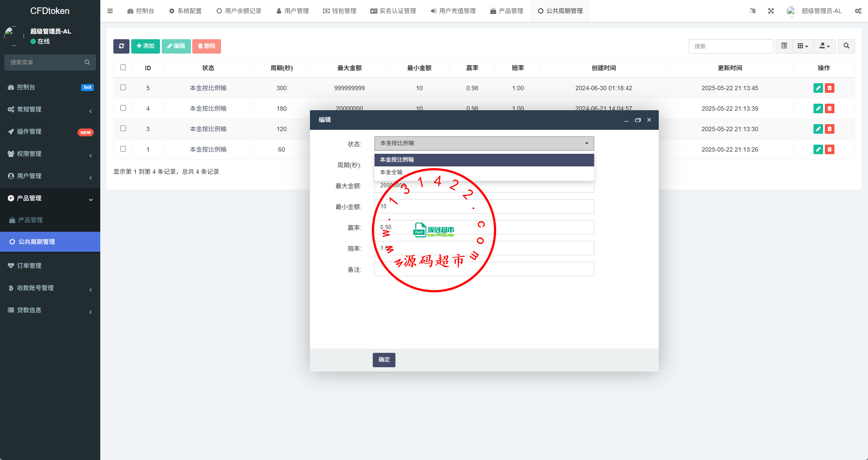
Task: Open the columns dropdown in table toolbar
Action: point(803,46)
